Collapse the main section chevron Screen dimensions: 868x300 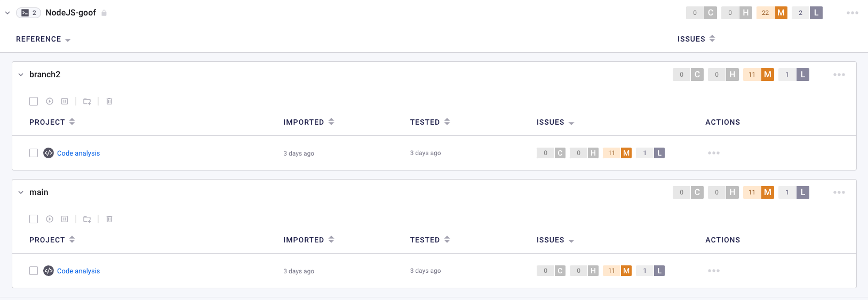pyautogui.click(x=21, y=192)
